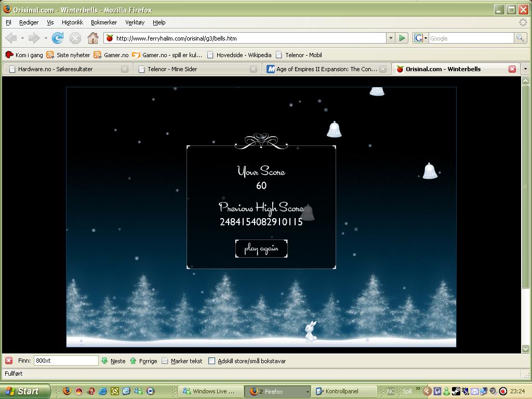This screenshot has height=399, width=532.
Task: Open the Historikk menu
Action: coord(72,22)
